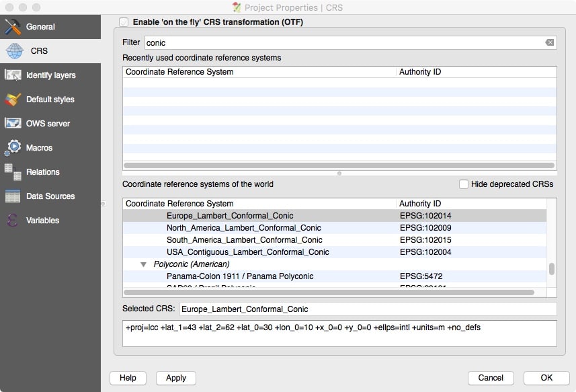This screenshot has height=392, width=576.
Task: Open Identify layers settings
Action: coord(15,75)
